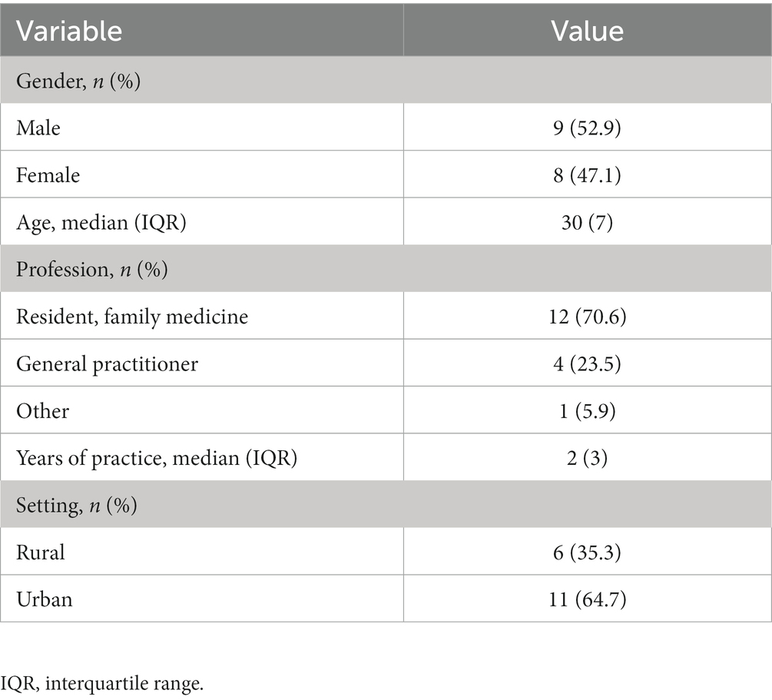Click the General practitioner row label
Screen dimensions: 772x700
(107, 363)
